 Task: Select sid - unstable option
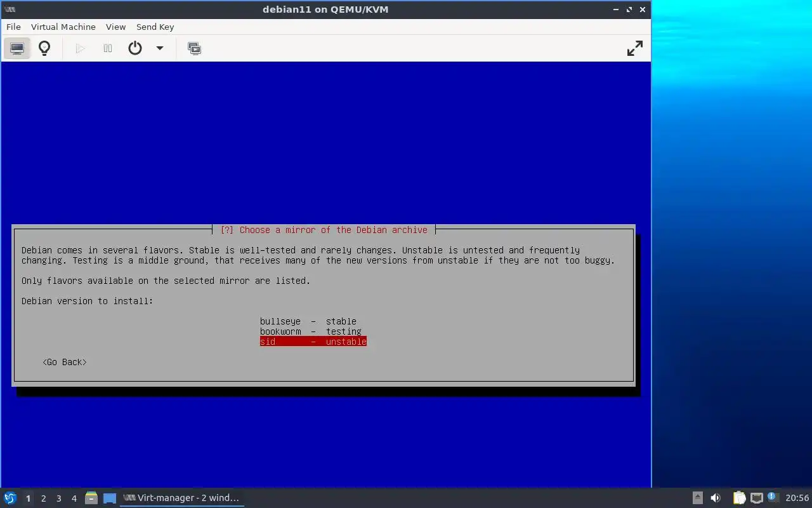coord(313,342)
